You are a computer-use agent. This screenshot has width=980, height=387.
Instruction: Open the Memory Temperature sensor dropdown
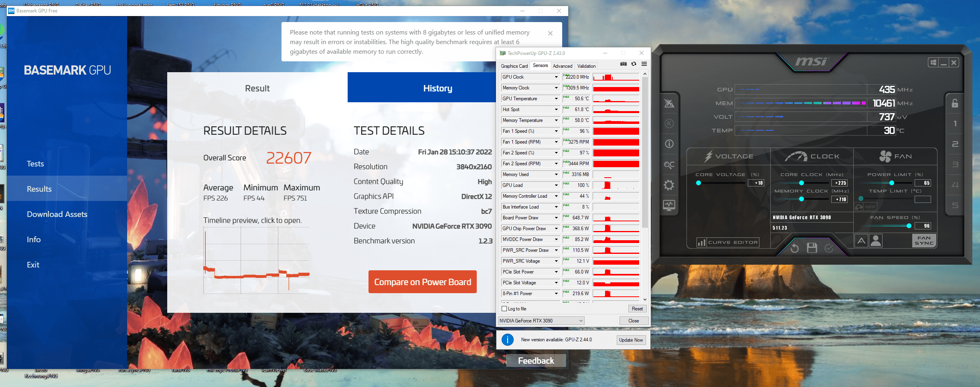click(556, 120)
